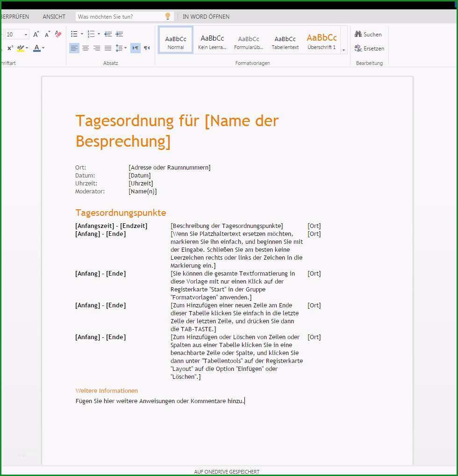Click the Ersetzen button
The image size is (458, 476).
pos(369,48)
